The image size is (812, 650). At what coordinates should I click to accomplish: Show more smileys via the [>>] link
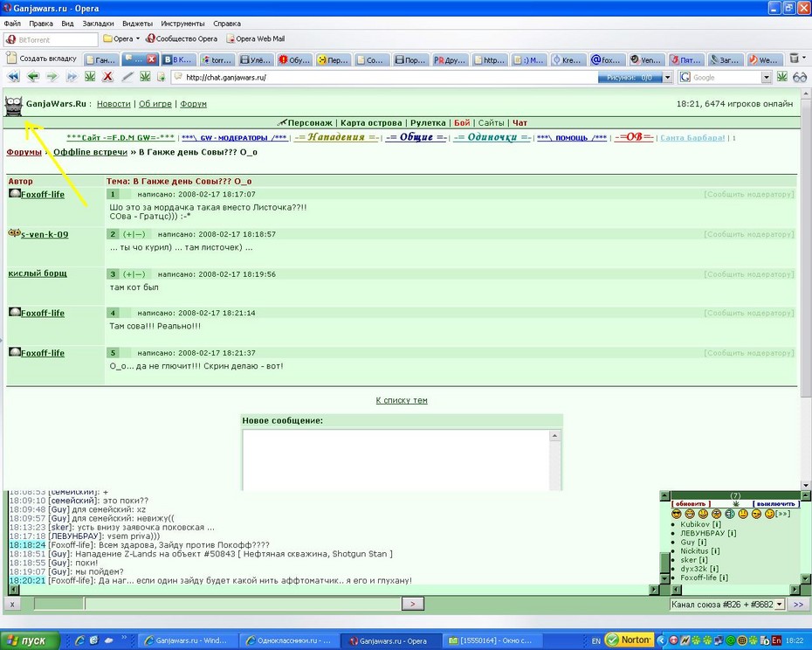783,514
